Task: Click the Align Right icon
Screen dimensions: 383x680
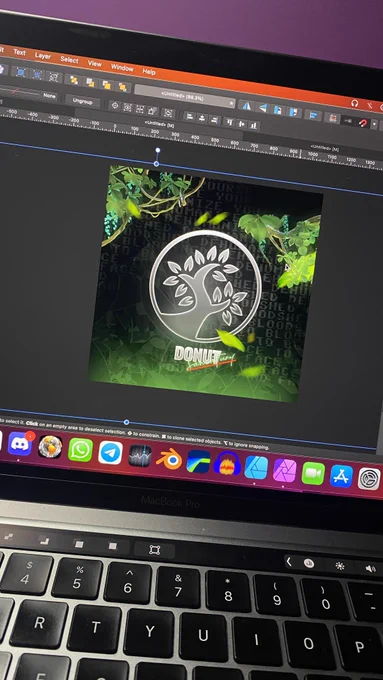Action: pos(214,120)
